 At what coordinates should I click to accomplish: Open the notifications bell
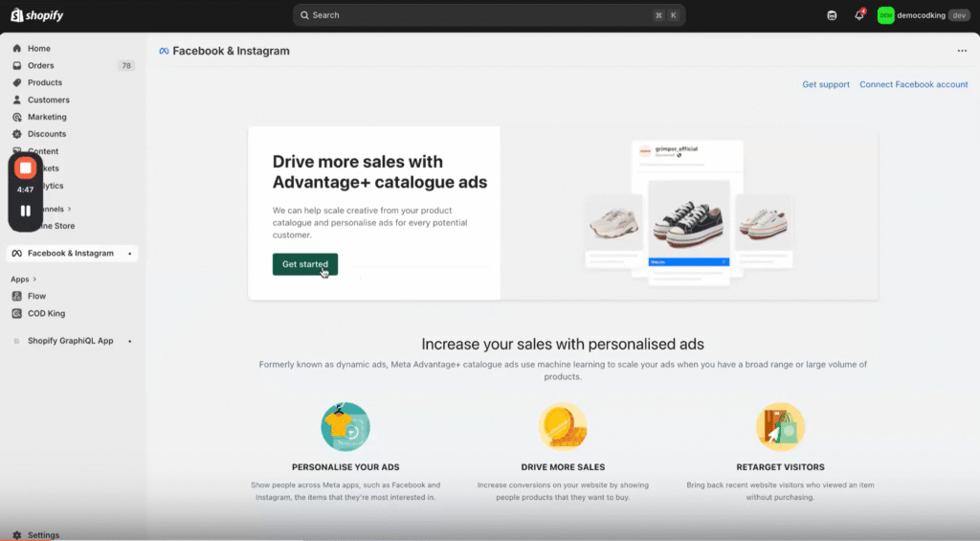coord(858,15)
